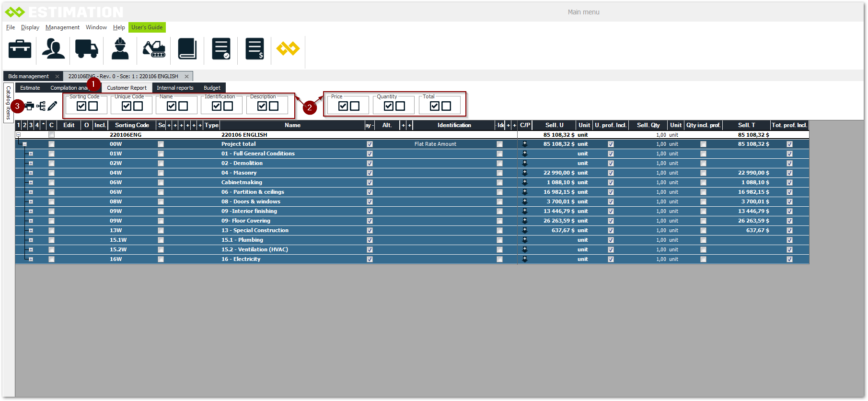
Task: Tick the checked Price checkbox
Action: point(343,106)
